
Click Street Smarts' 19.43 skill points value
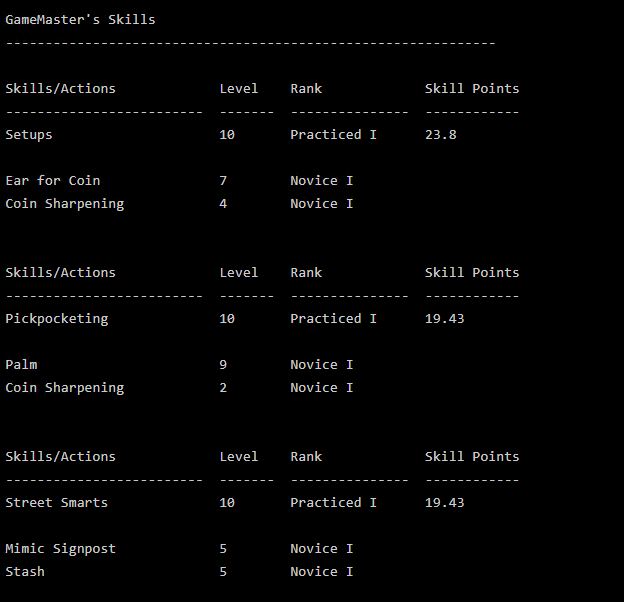pos(445,503)
